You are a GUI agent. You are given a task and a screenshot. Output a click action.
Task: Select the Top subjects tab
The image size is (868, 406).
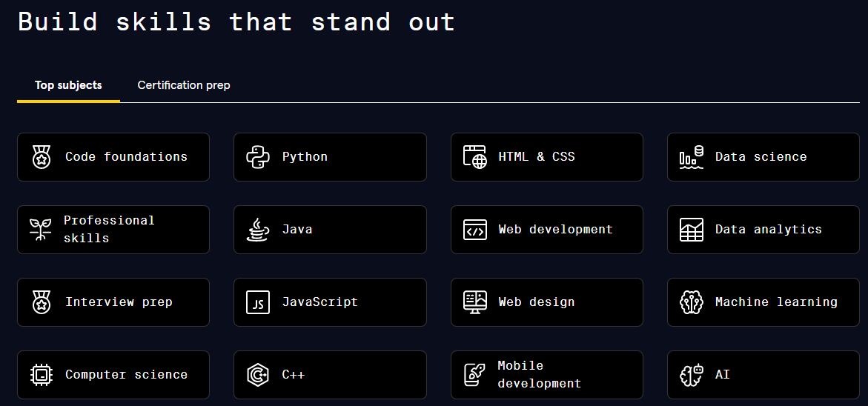pyautogui.click(x=68, y=85)
